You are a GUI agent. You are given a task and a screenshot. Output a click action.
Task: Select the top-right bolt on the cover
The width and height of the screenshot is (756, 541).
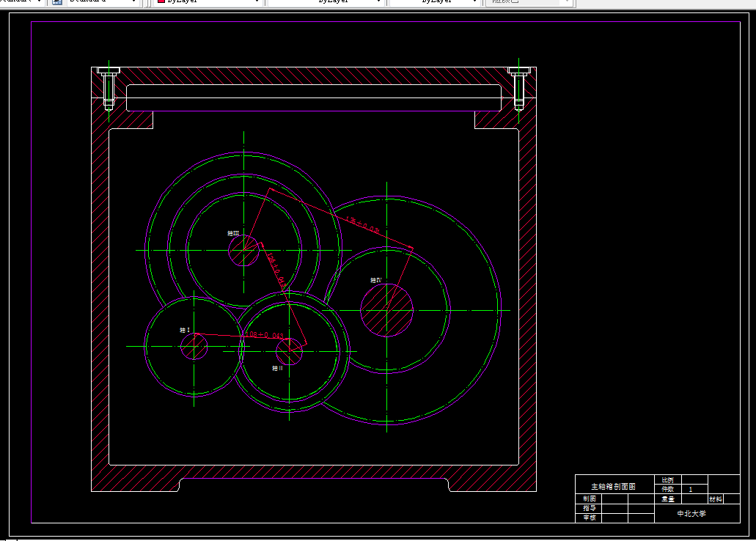coord(518,88)
